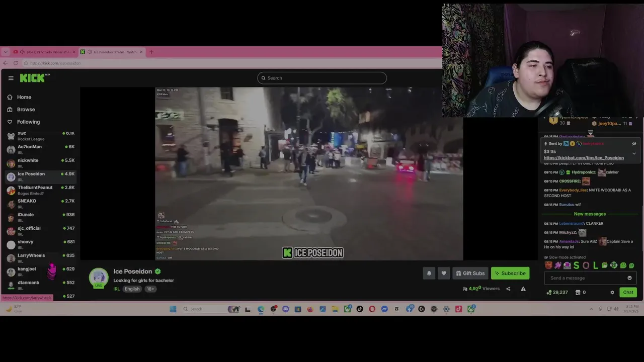Image resolution: width=644 pixels, height=362 pixels.
Task: Select Ice Poseidon in sidebar list
Action: (40, 176)
